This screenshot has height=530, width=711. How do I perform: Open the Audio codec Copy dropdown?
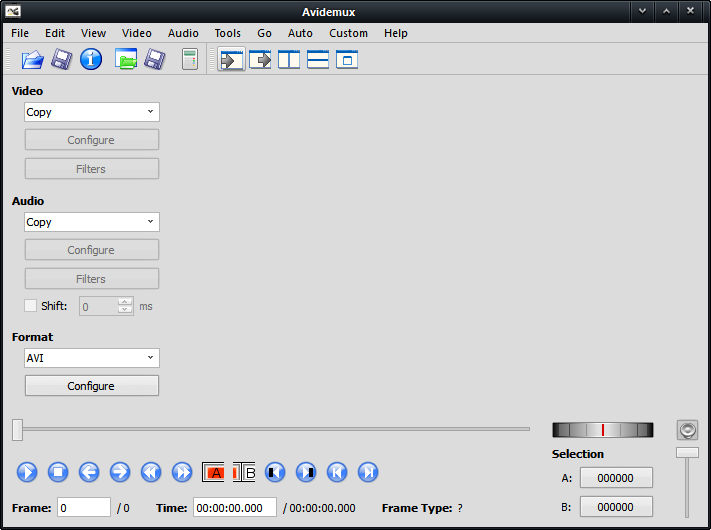pyautogui.click(x=92, y=222)
